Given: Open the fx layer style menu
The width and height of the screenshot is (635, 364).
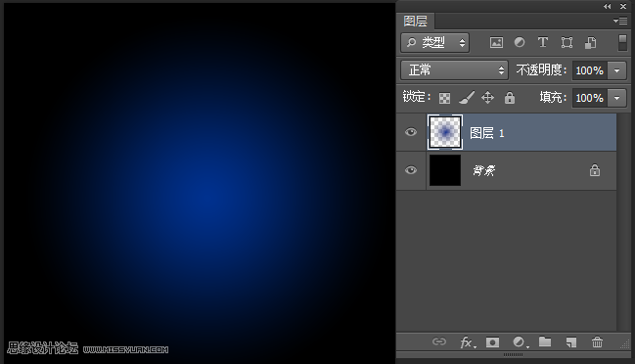Looking at the screenshot, I should coord(468,342).
